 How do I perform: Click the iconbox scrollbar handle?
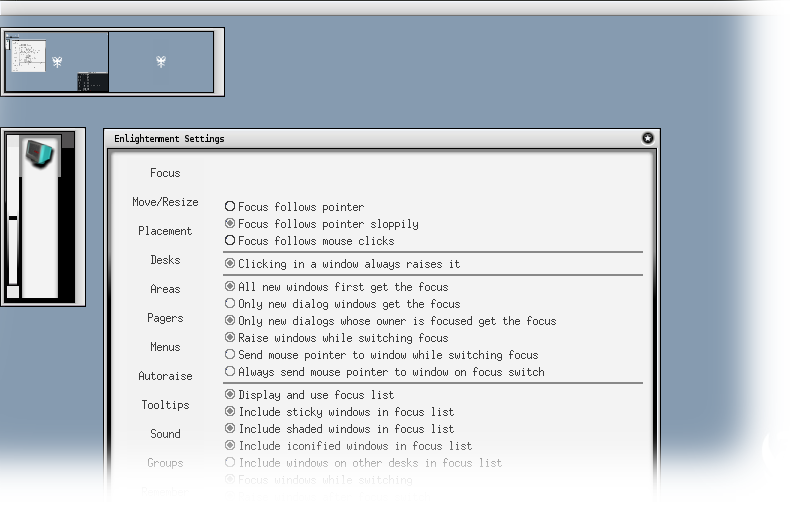(13, 218)
